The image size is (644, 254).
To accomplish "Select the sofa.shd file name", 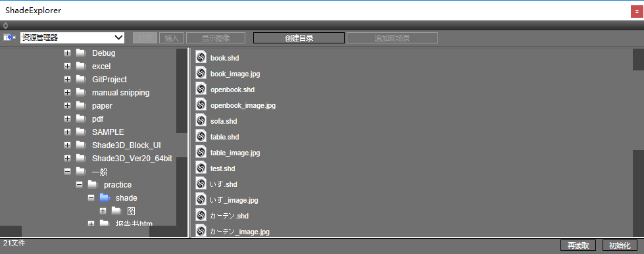I will coord(224,121).
